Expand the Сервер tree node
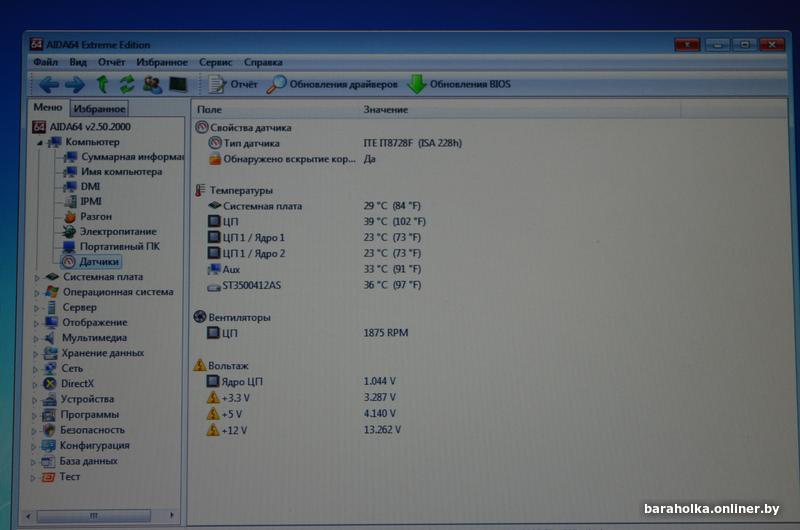The width and height of the screenshot is (800, 530). point(37,308)
